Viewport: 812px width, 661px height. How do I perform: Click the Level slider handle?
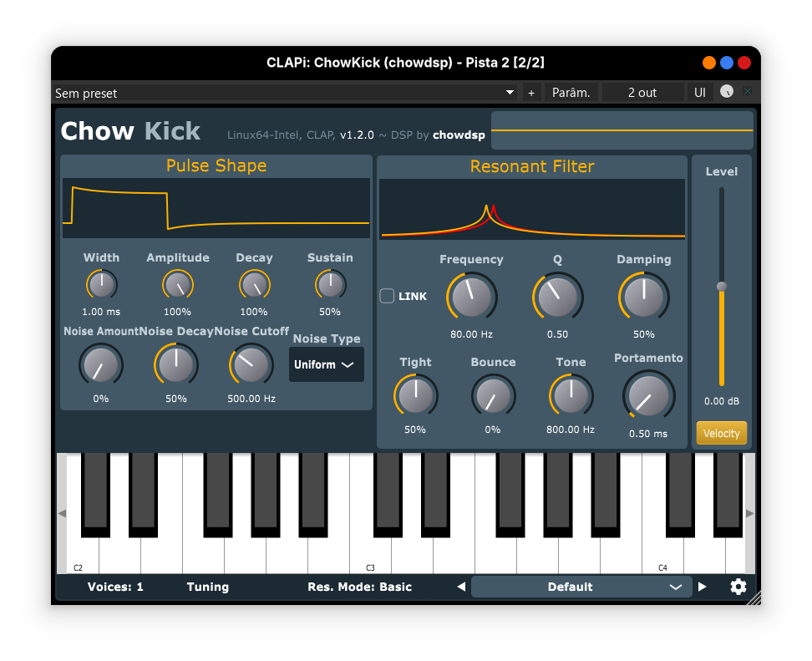(x=722, y=287)
